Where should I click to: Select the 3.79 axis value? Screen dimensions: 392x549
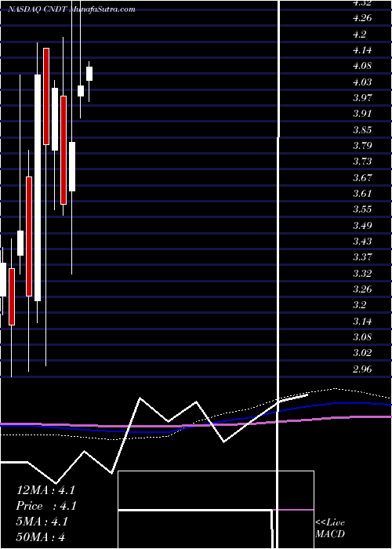pyautogui.click(x=362, y=146)
